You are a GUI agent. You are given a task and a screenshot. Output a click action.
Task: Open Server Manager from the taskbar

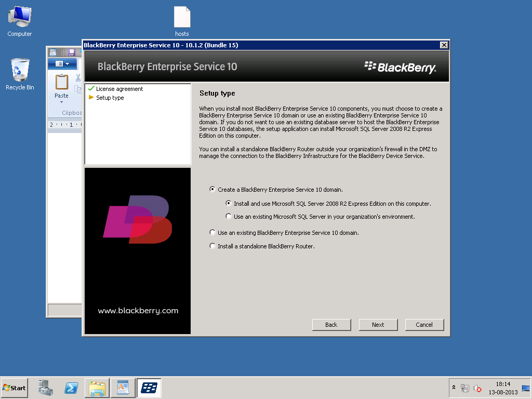click(46, 388)
